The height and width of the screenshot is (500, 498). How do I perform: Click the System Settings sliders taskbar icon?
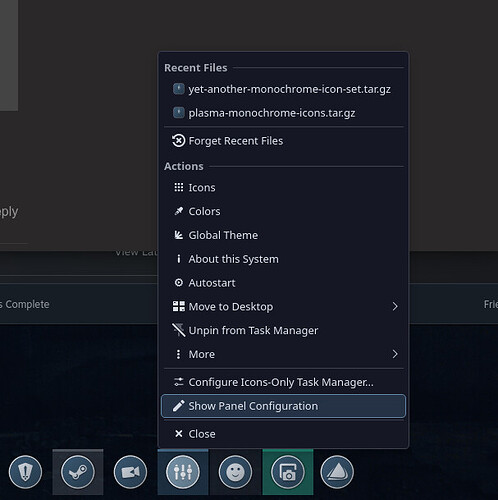pos(183,472)
